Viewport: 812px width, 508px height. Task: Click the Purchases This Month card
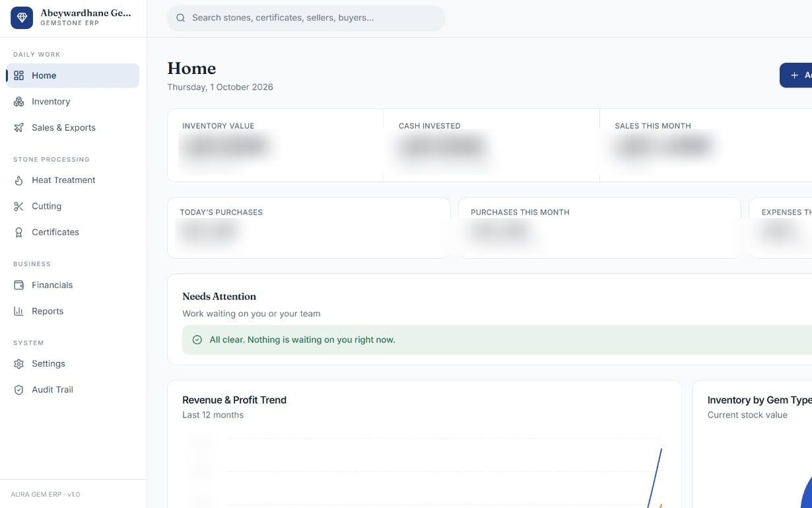coord(599,228)
